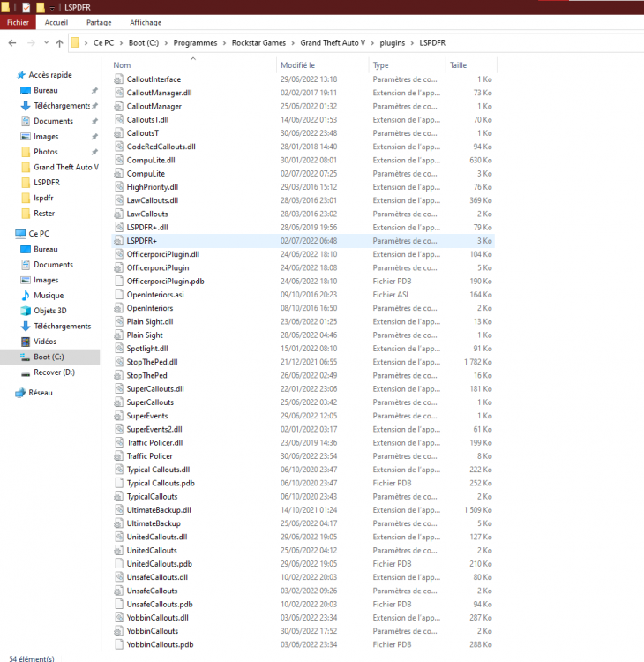Screen dimensions: 644x662
Task: Select Spotlight.dll file icon
Action: (119, 349)
